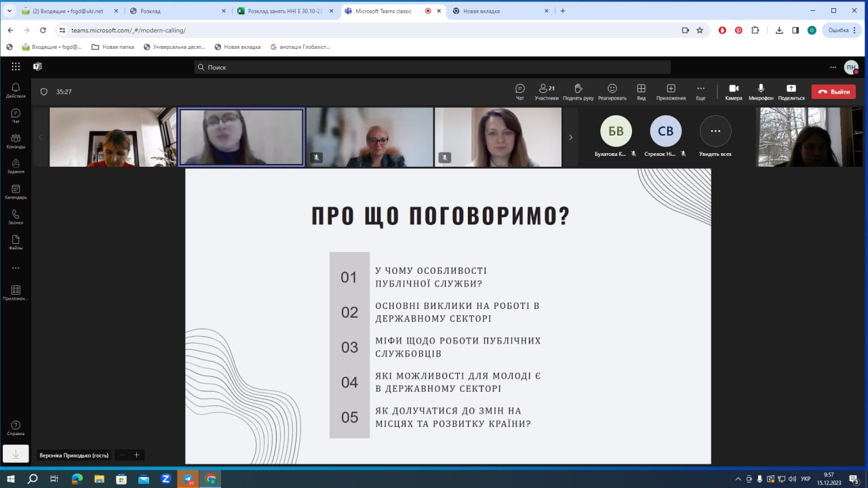Viewport: 868px width, 488px height.
Task: Toggle screen sharing with Поделиться
Action: pos(791,91)
